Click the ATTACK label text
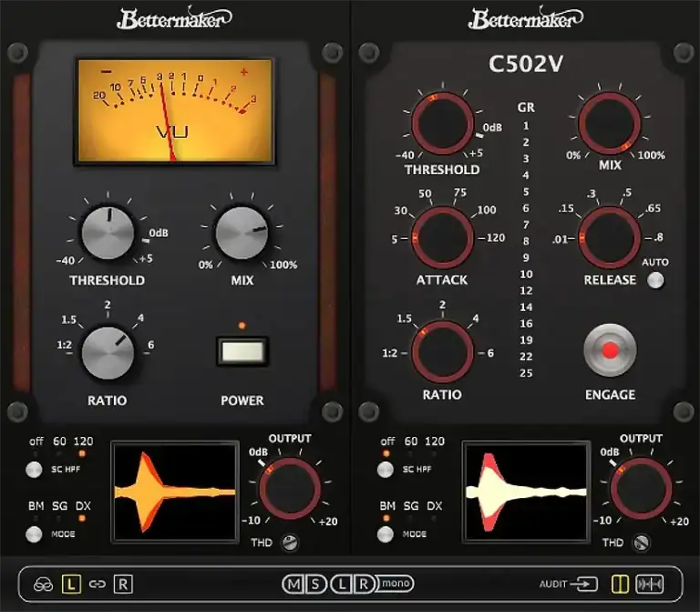Image resolution: width=700 pixels, height=612 pixels. pos(442,280)
